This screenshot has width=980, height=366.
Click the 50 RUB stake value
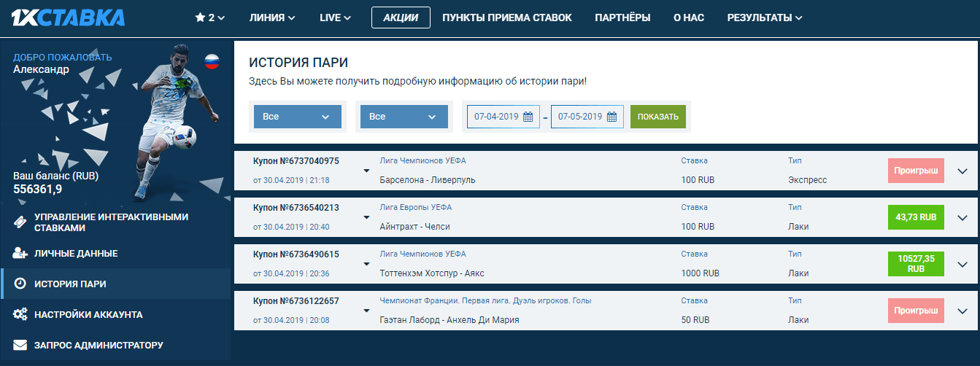[695, 319]
